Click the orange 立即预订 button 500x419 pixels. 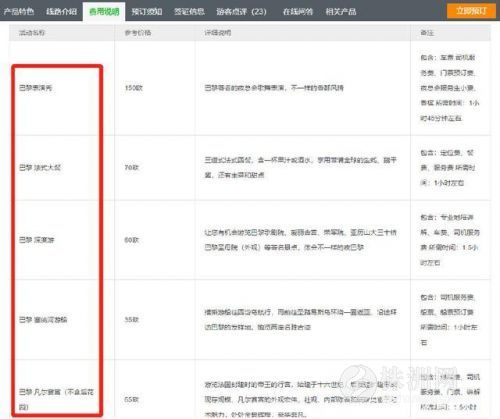point(471,11)
